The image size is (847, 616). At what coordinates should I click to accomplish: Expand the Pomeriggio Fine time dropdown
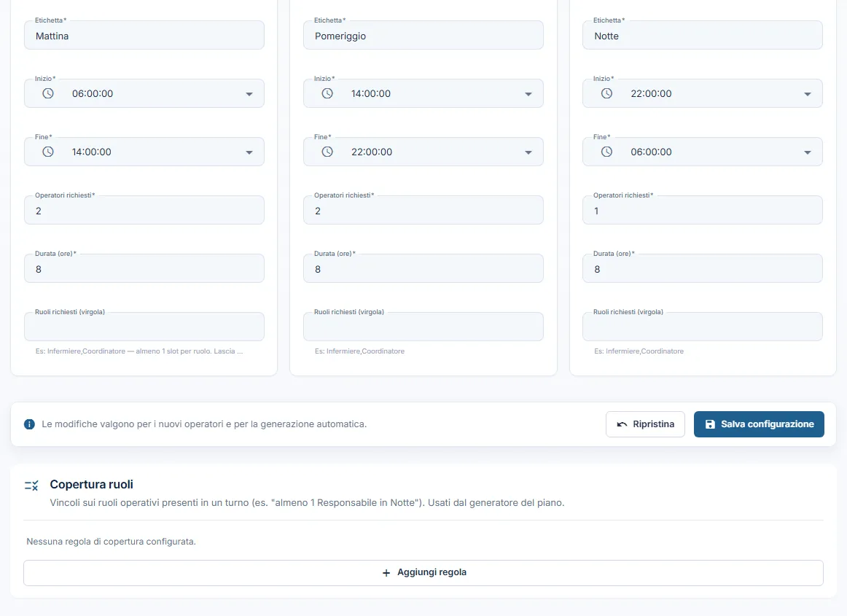[x=528, y=152]
